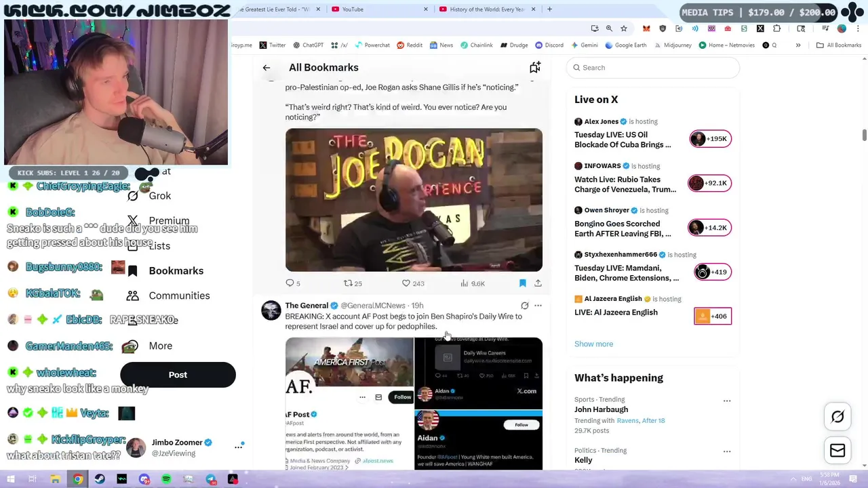
Task: Like the Joe Rogan post with 243 likes
Action: pyautogui.click(x=413, y=283)
